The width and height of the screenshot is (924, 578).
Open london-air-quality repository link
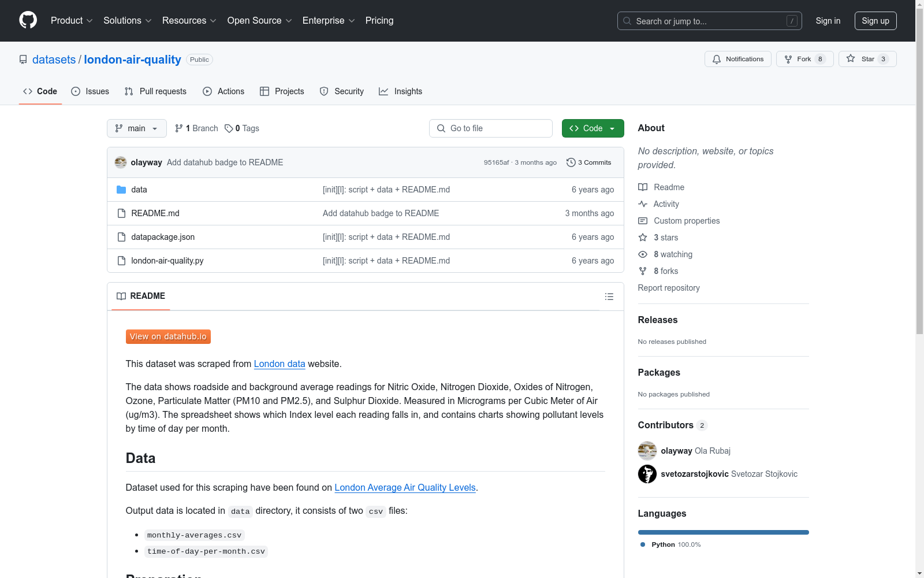(132, 60)
